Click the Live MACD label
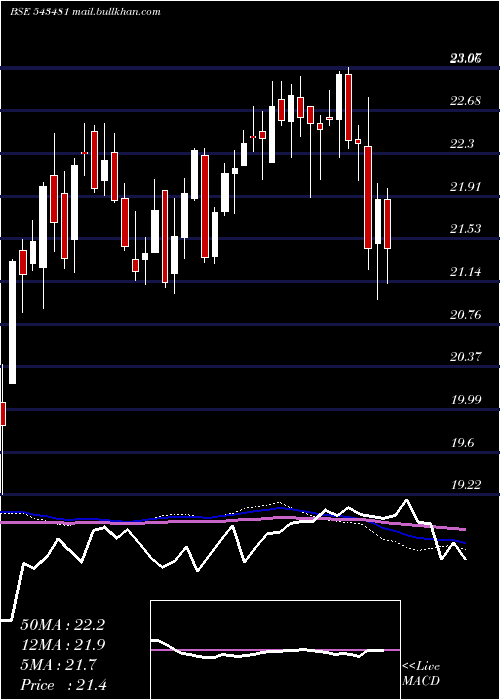Screen dimensions: 500x700 tap(421, 674)
